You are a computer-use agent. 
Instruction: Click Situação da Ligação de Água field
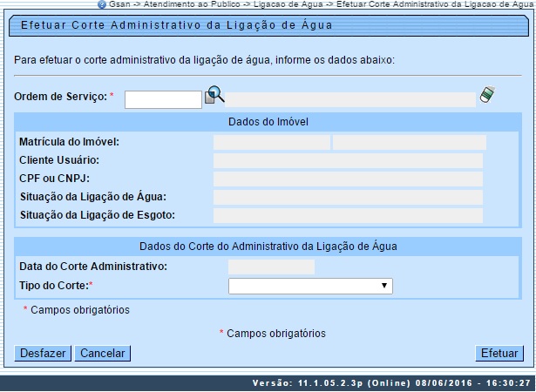(x=348, y=198)
